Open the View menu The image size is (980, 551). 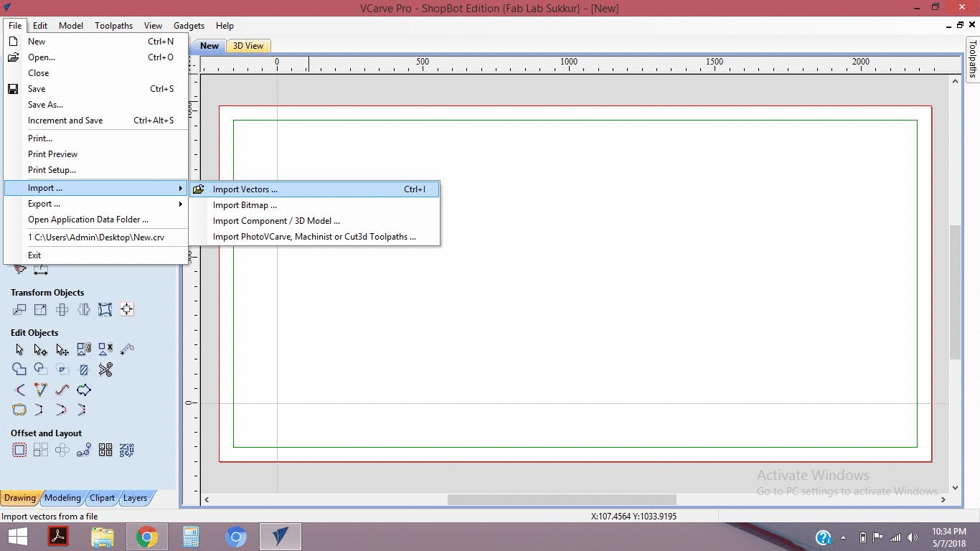click(153, 26)
